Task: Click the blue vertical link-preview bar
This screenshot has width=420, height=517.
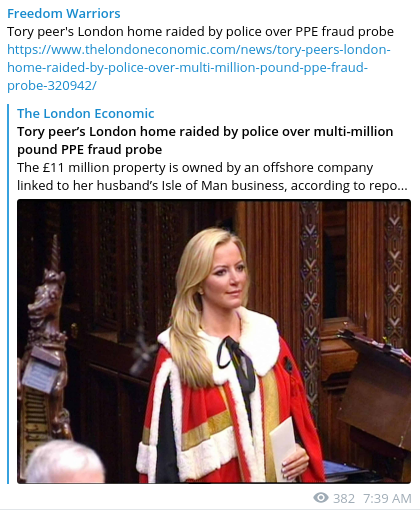Action: click(x=8, y=294)
